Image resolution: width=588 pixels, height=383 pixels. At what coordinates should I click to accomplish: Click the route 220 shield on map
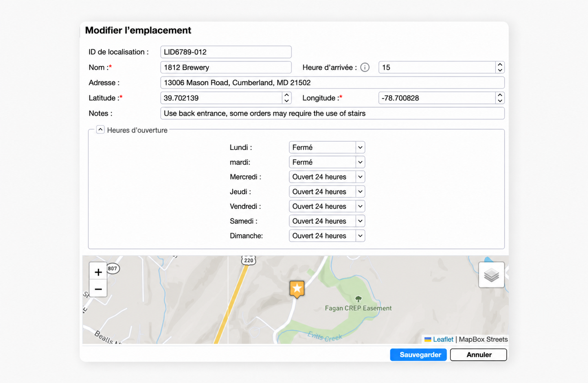coord(249,260)
